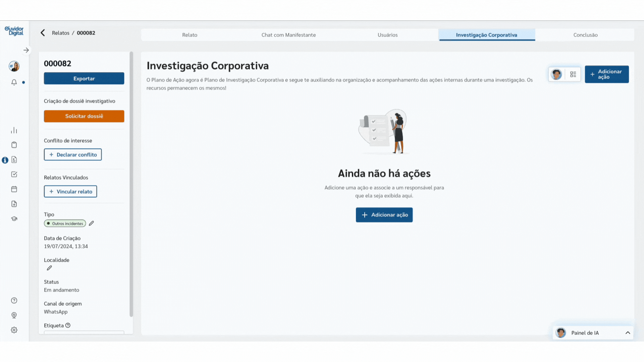
Task: Expand the sidebar with arrow button
Action: pyautogui.click(x=26, y=50)
